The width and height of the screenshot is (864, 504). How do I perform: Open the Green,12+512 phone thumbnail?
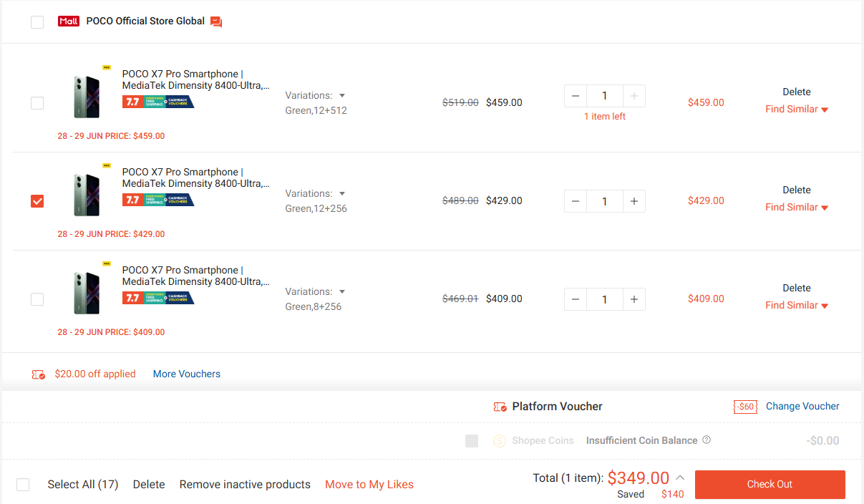click(x=87, y=96)
